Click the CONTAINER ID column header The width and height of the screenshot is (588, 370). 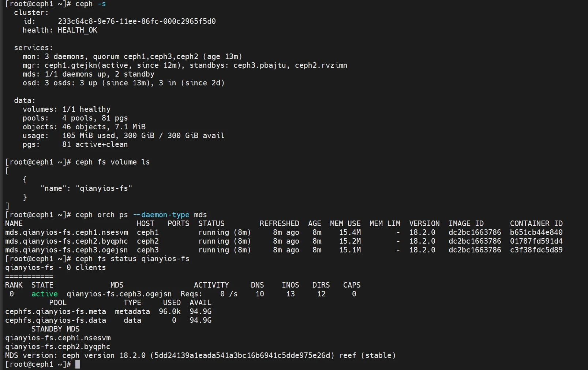click(536, 223)
